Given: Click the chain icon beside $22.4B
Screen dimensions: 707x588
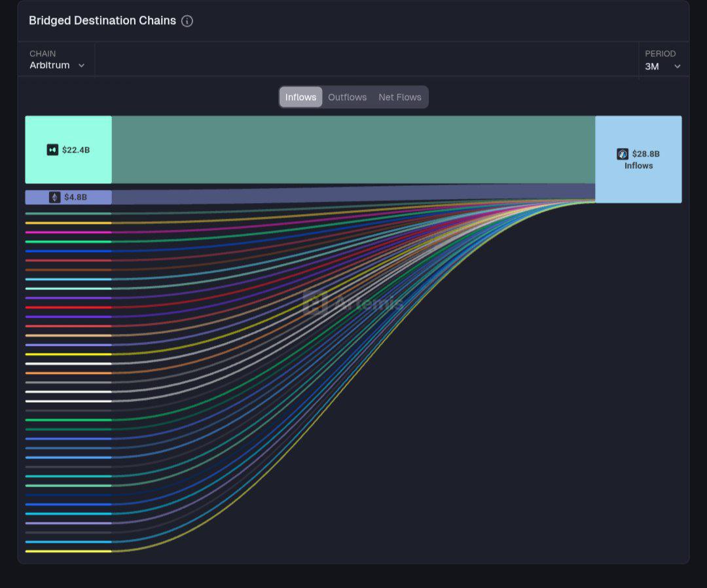Looking at the screenshot, I should pos(53,150).
